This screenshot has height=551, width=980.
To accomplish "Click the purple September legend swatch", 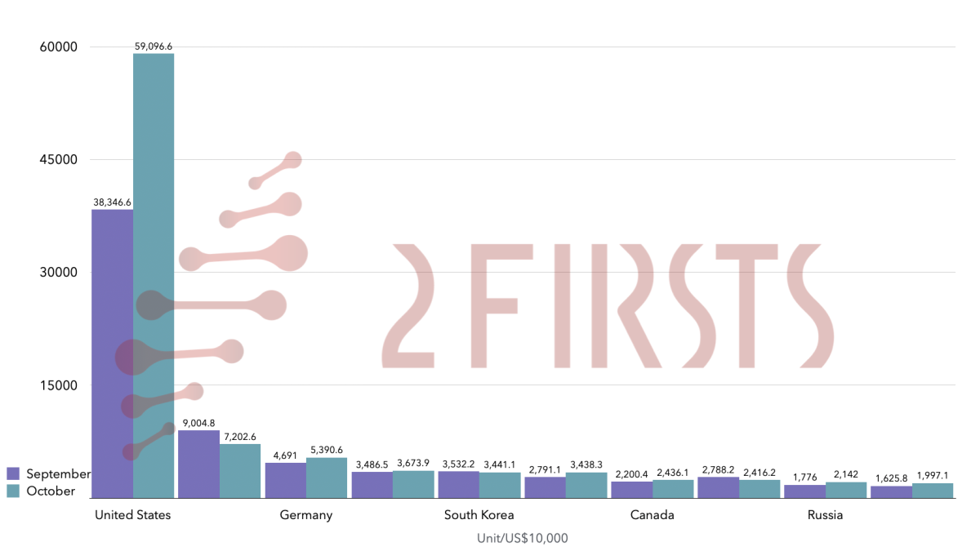I will tap(13, 473).
